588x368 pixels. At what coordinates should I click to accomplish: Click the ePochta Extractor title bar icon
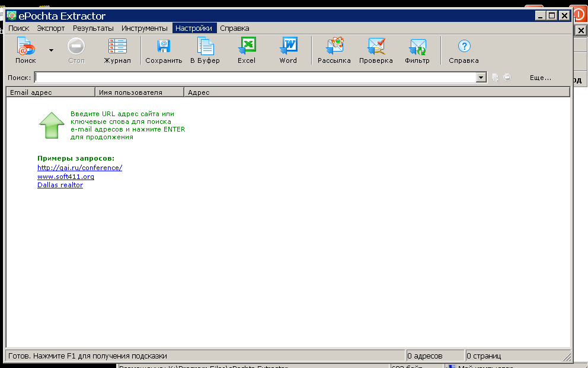click(x=12, y=16)
